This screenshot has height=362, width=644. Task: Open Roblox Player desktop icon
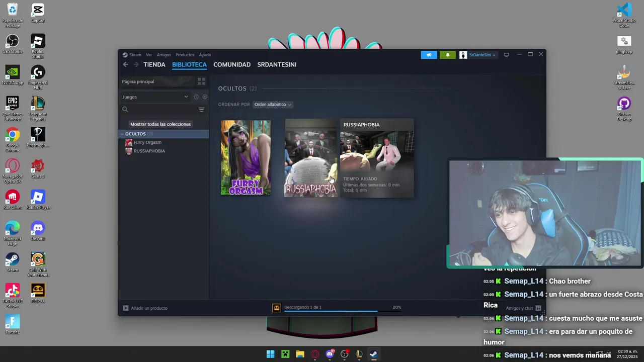(38, 200)
